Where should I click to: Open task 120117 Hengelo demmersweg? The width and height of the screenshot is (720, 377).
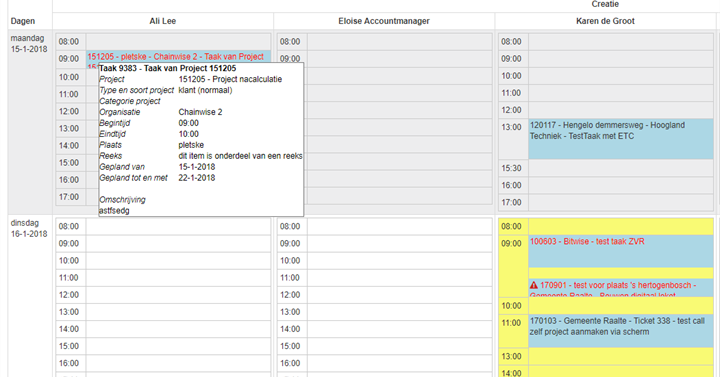pyautogui.click(x=621, y=139)
